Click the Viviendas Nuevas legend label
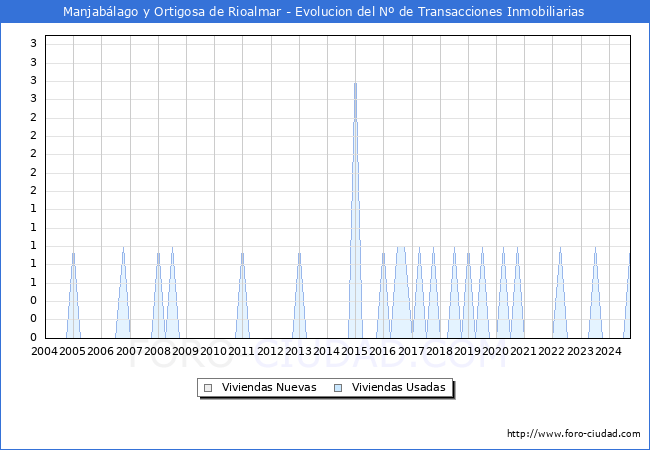 coord(269,387)
